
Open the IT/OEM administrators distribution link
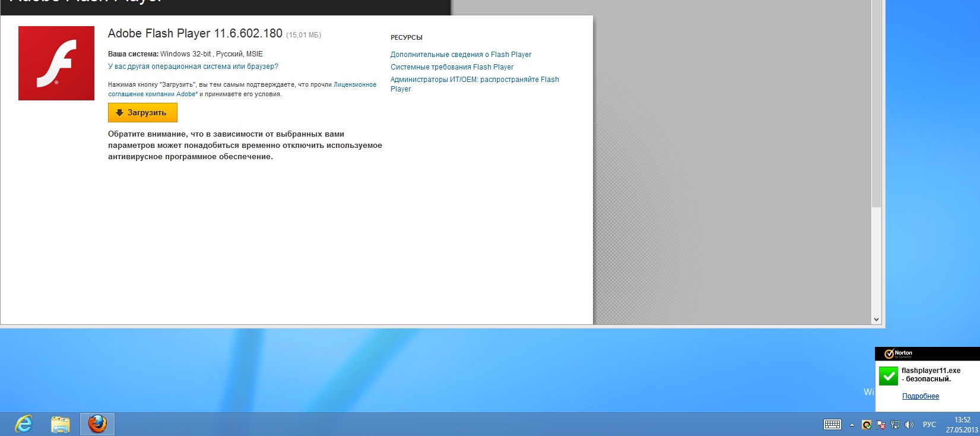[x=474, y=84]
